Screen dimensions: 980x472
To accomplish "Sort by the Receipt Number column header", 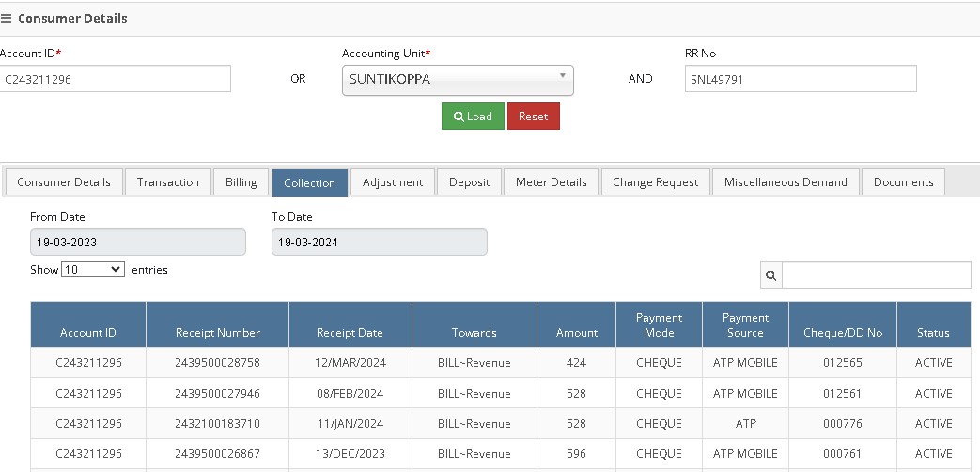I will tap(217, 324).
